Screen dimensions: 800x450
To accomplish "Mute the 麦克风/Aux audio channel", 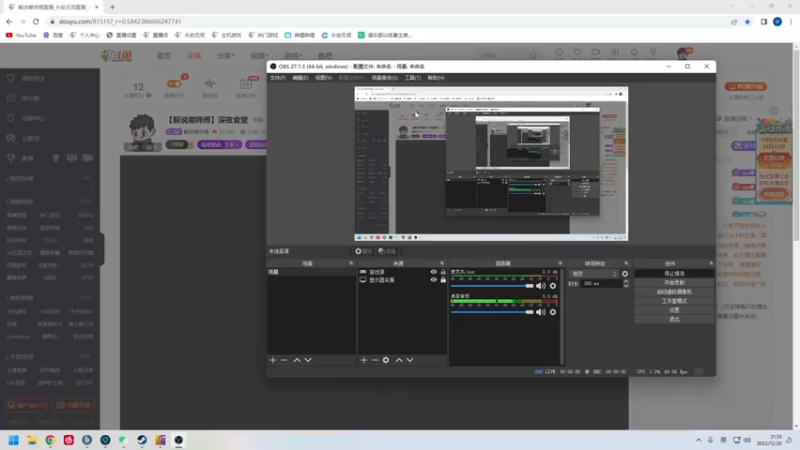I will point(541,286).
